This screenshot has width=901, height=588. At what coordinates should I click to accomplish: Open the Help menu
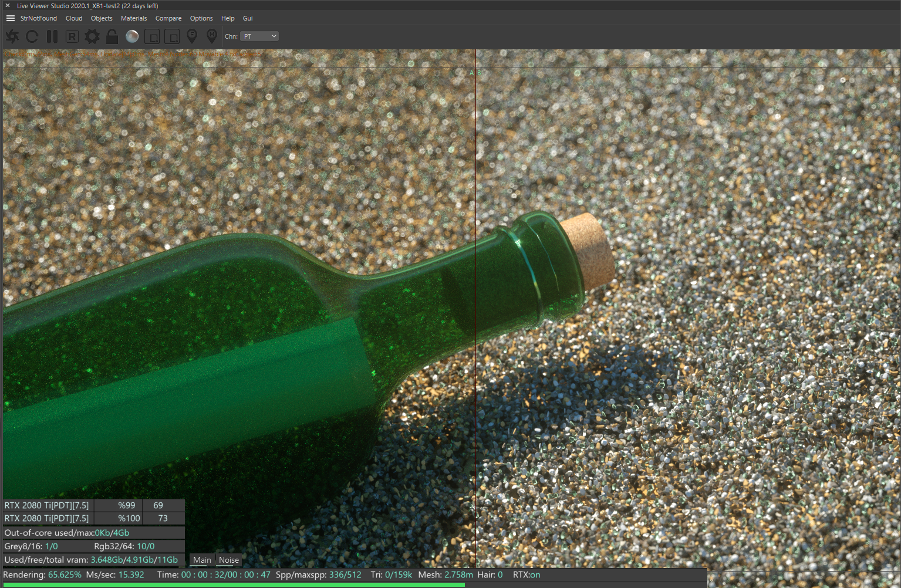228,18
